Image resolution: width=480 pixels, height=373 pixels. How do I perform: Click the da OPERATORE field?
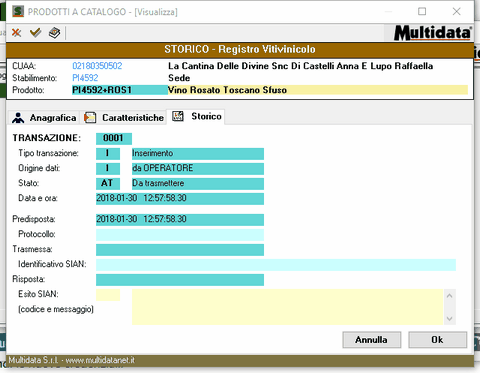pos(198,168)
